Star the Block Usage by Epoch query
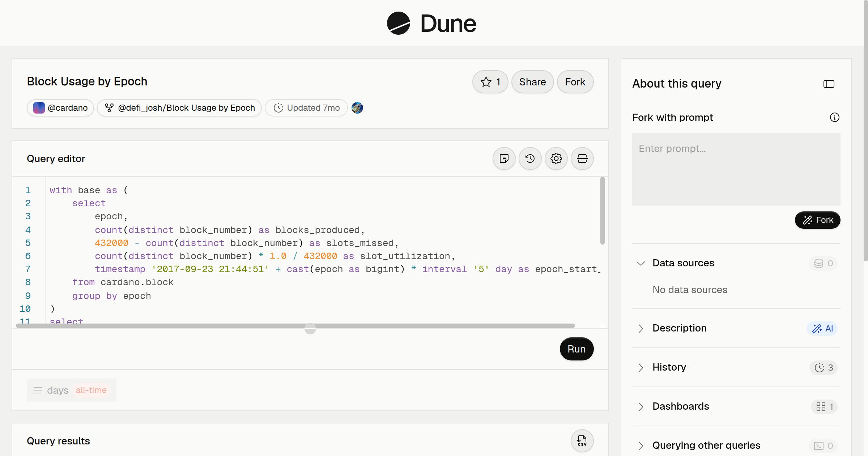The image size is (868, 456). 490,82
